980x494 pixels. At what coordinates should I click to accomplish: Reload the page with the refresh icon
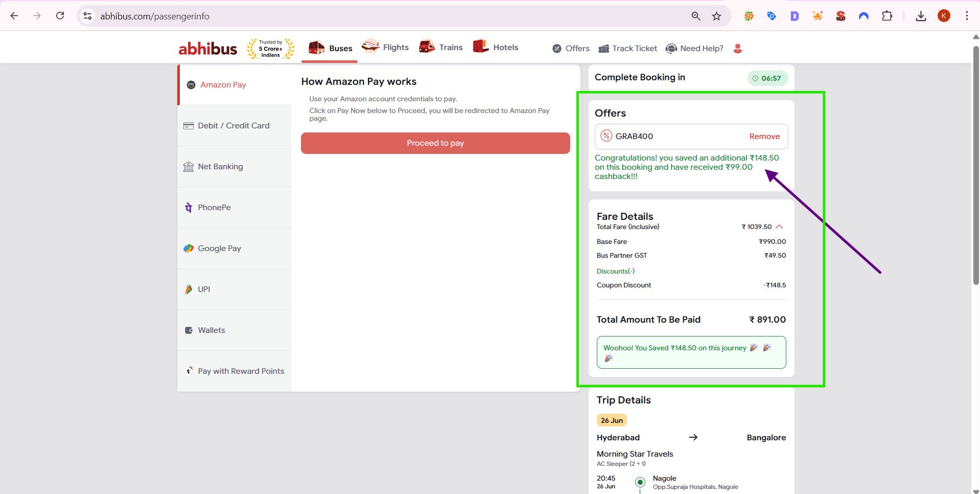coord(60,16)
